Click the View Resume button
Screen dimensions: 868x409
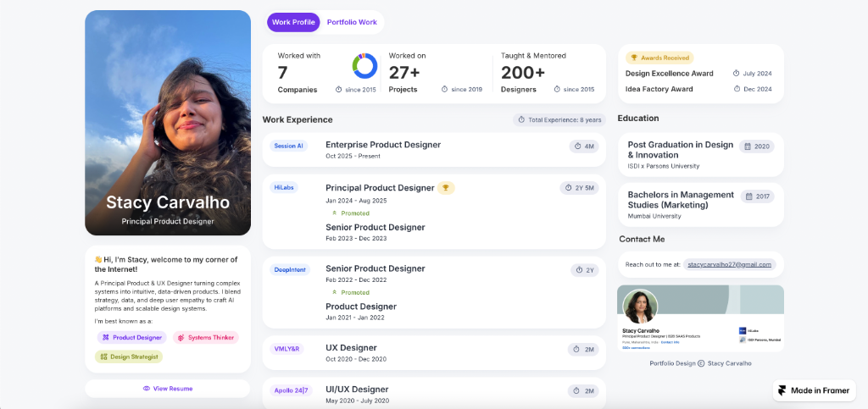168,389
